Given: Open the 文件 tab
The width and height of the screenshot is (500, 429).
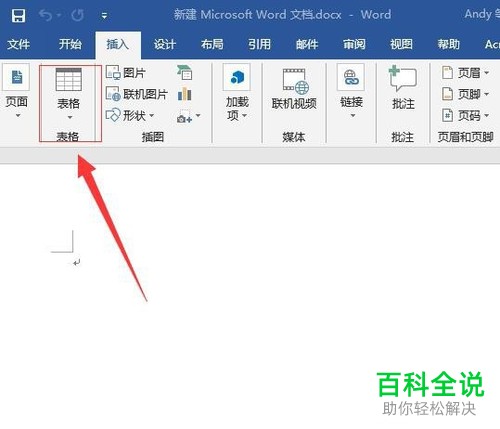Looking at the screenshot, I should pyautogui.click(x=19, y=44).
